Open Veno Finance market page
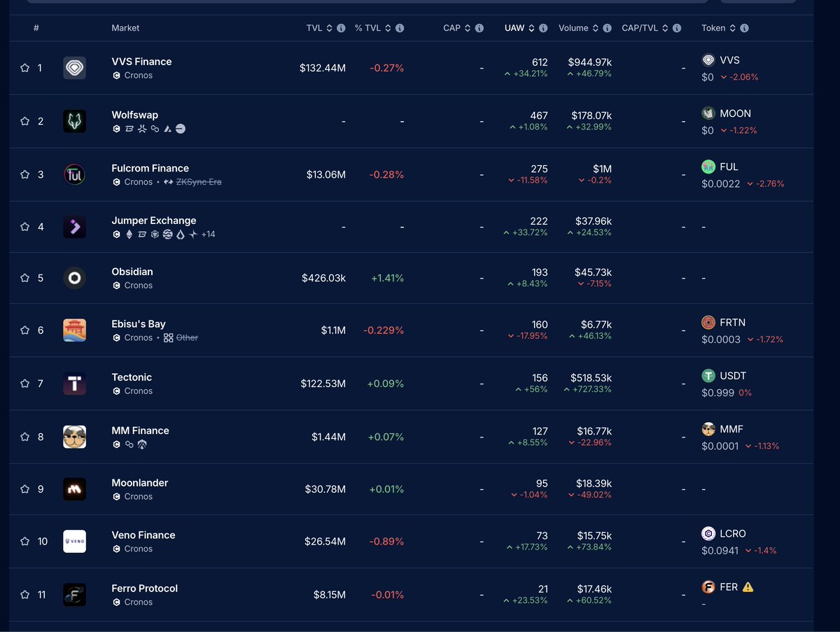The width and height of the screenshot is (840, 632). [x=143, y=535]
